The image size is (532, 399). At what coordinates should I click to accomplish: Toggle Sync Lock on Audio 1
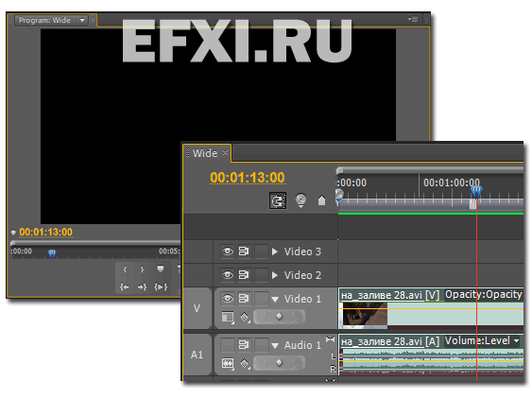click(244, 345)
